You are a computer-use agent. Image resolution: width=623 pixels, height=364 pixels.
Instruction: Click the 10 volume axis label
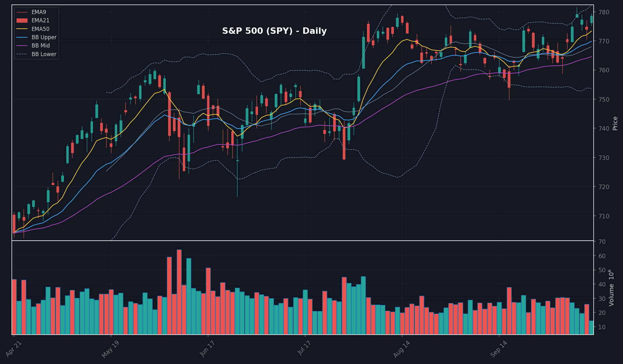tap(602, 327)
